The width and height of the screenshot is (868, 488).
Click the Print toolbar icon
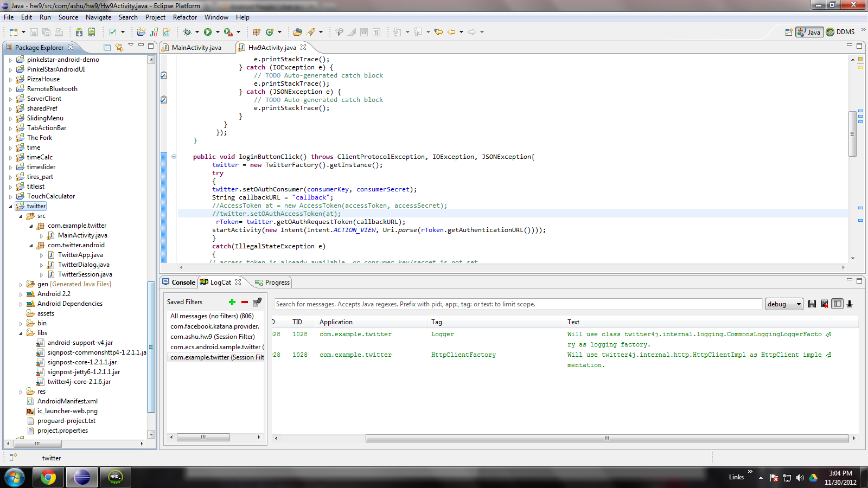click(59, 32)
